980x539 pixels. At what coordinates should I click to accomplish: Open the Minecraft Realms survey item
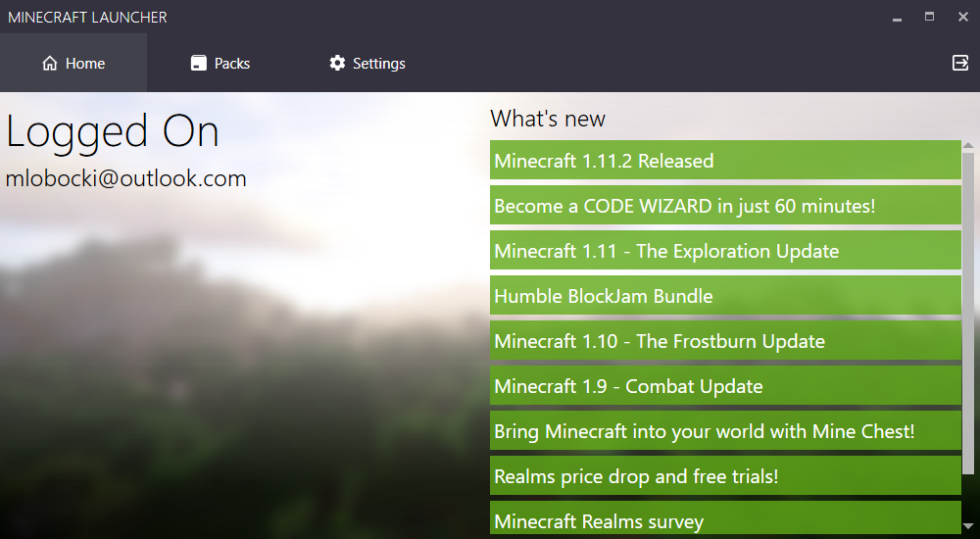pos(725,517)
